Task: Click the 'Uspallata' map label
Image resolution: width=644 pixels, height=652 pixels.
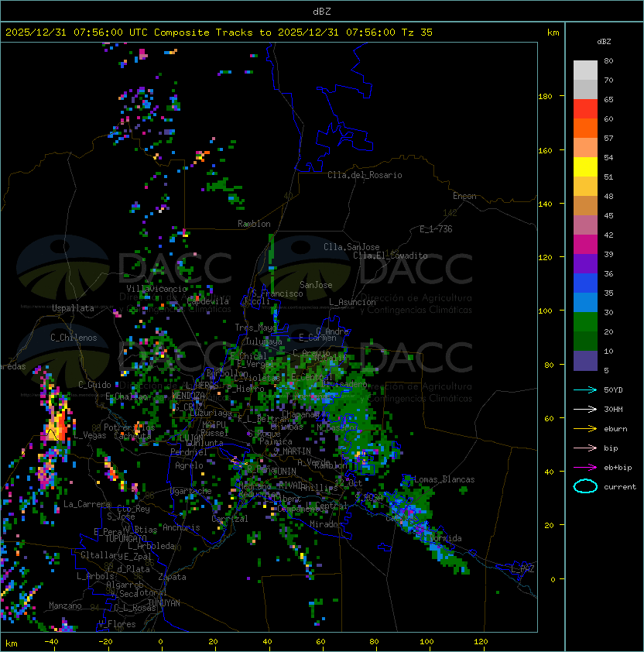Action: click(73, 308)
